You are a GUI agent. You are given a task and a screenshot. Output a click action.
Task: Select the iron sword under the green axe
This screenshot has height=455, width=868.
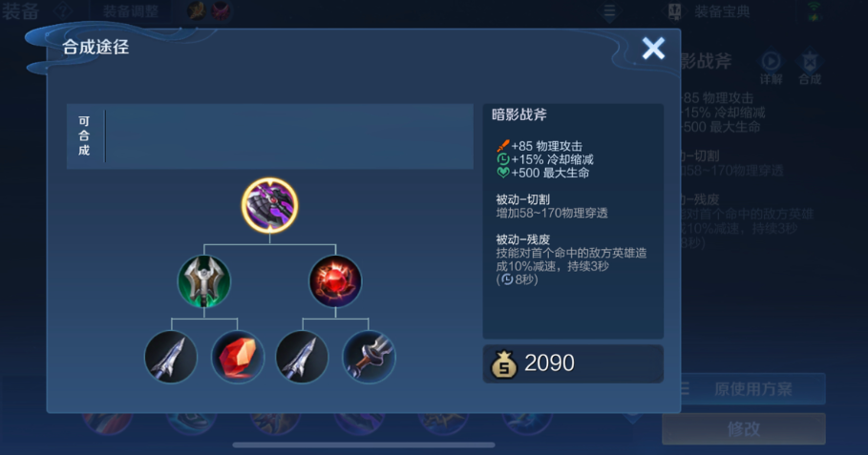(171, 357)
